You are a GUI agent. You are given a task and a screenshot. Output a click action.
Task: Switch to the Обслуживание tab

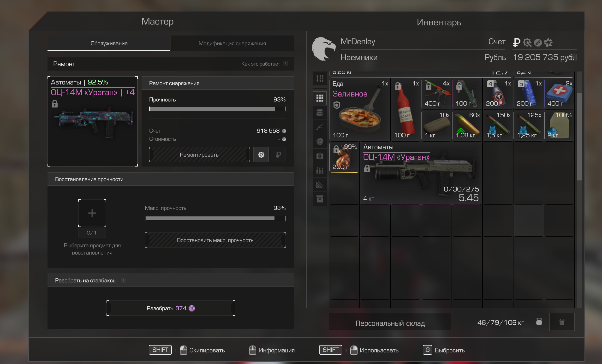pyautogui.click(x=109, y=43)
